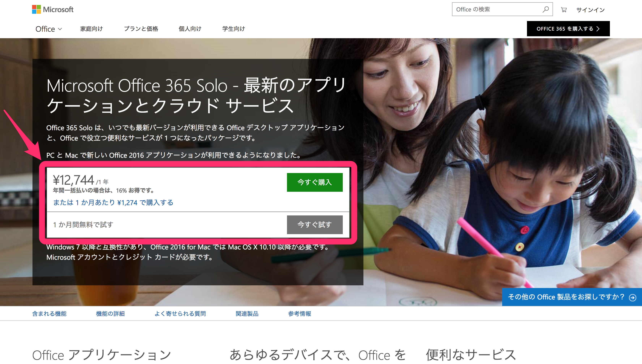Focus the Office の検索 input field
Viewport: 642px width, 364px height.
[x=496, y=10]
